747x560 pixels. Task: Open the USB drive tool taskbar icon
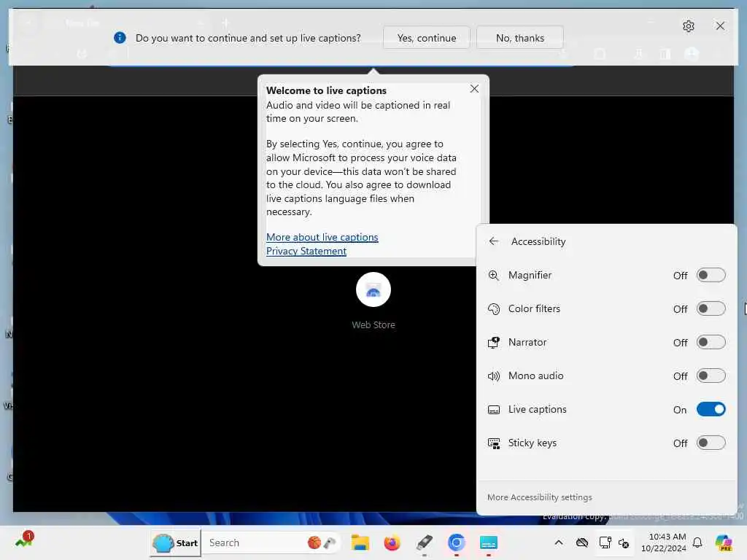424,542
